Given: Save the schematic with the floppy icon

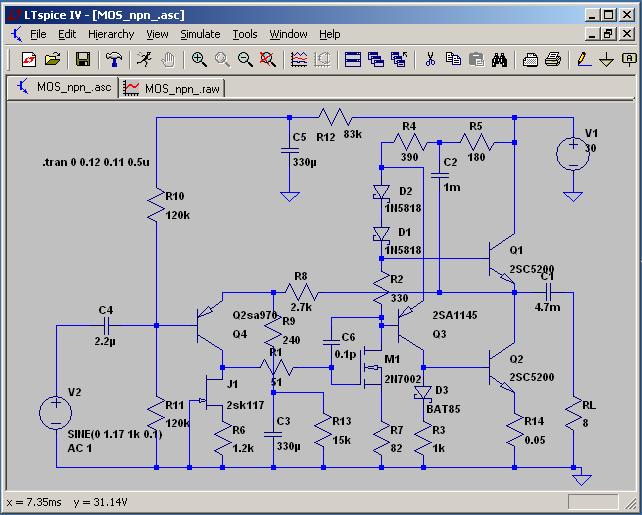Looking at the screenshot, I should click(x=83, y=60).
